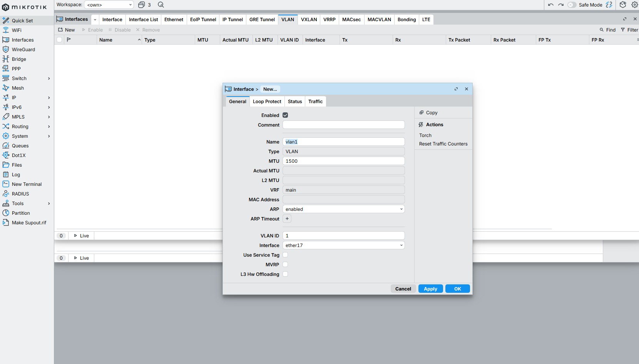Viewport: 639px width, 364px height.
Task: Check the Use Service Tag checkbox
Action: (285, 255)
